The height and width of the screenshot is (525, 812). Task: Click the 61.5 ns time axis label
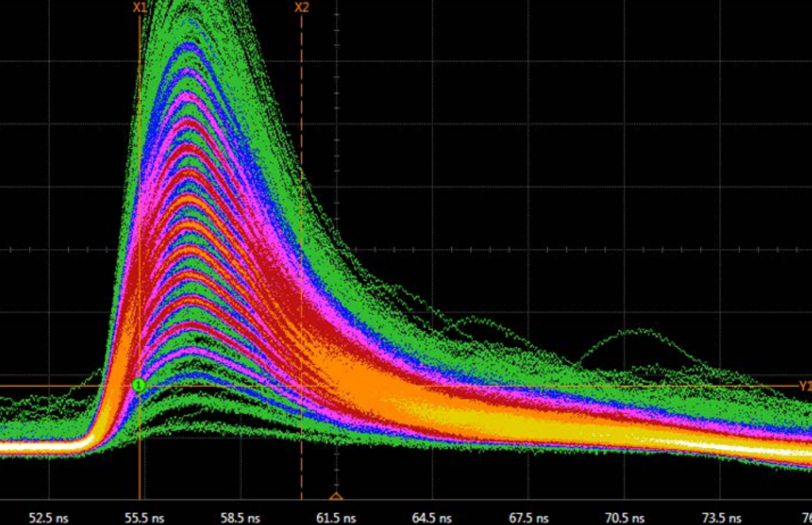[335, 518]
